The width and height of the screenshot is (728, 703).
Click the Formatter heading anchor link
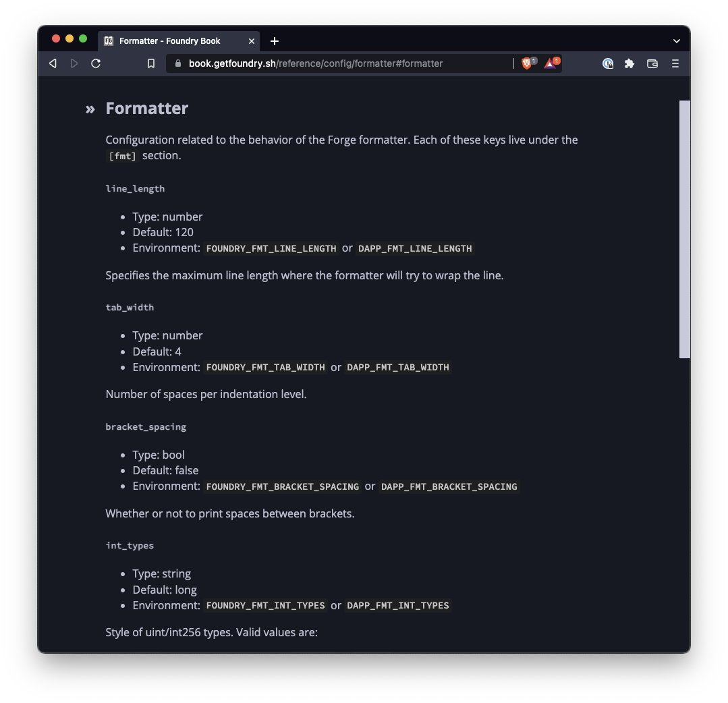tap(146, 108)
